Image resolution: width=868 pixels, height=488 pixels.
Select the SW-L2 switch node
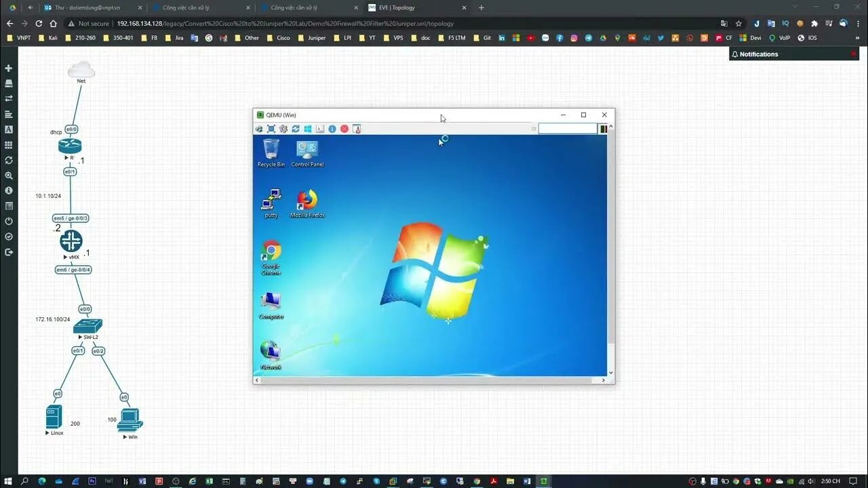88,326
